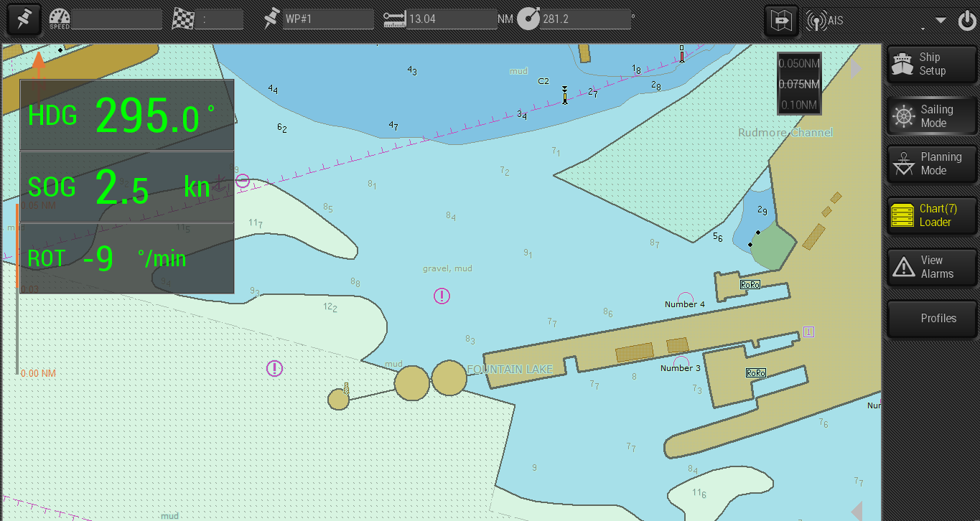Click the pushpin icon button at top-left

click(x=24, y=19)
